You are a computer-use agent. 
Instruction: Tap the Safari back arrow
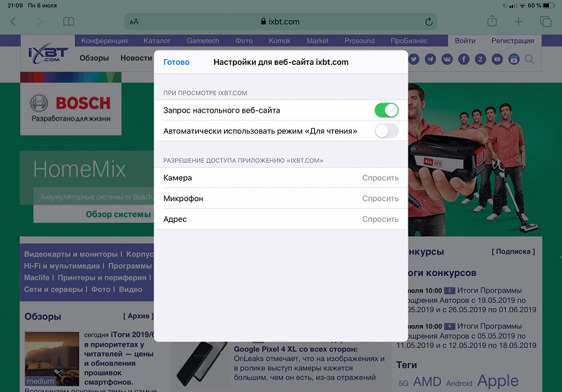13,22
